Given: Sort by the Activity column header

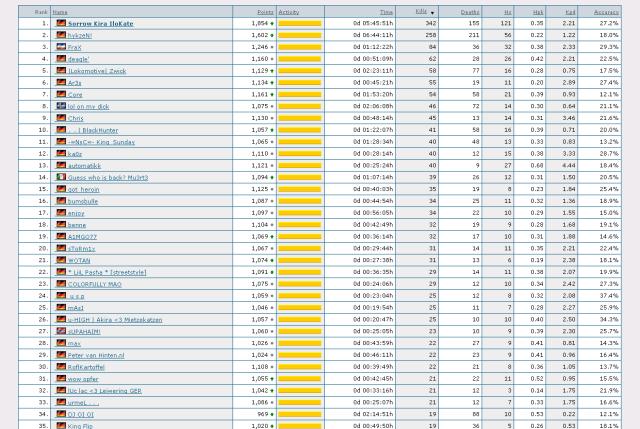Looking at the screenshot, I should 288,11.
